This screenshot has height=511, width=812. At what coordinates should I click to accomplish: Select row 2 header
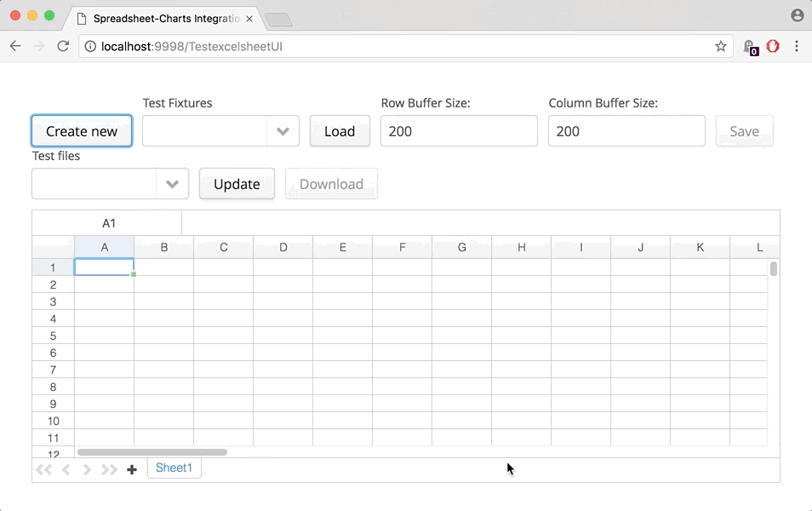[53, 284]
